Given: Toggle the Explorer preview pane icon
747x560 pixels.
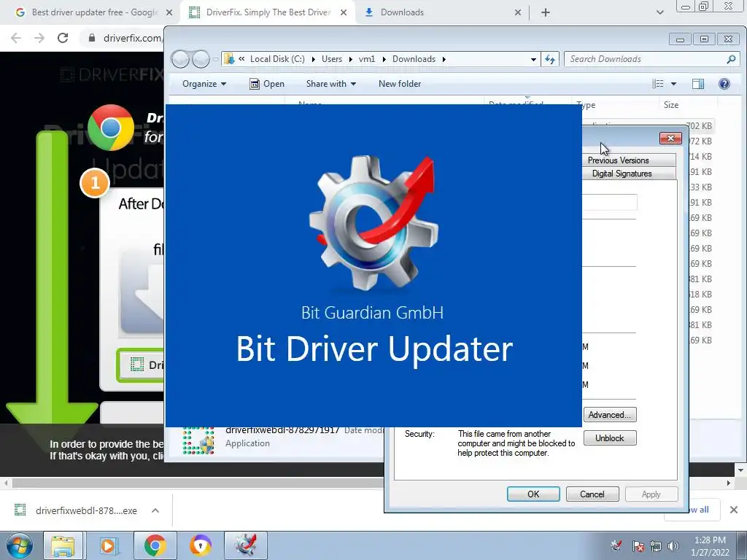Looking at the screenshot, I should click(698, 84).
